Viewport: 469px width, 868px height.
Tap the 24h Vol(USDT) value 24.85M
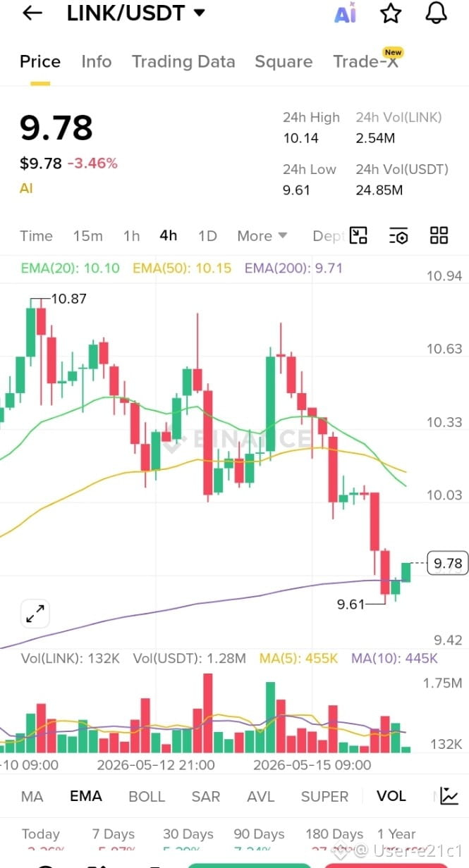click(379, 190)
